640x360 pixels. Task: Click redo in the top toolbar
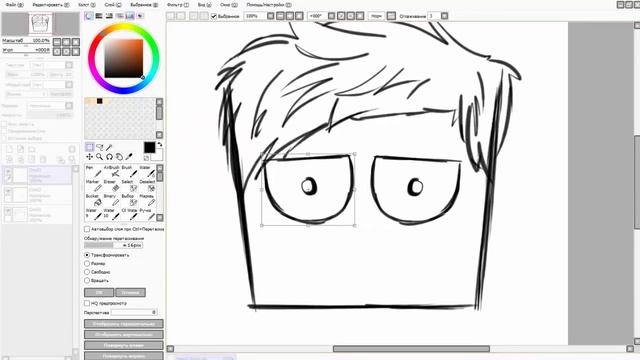(181, 16)
